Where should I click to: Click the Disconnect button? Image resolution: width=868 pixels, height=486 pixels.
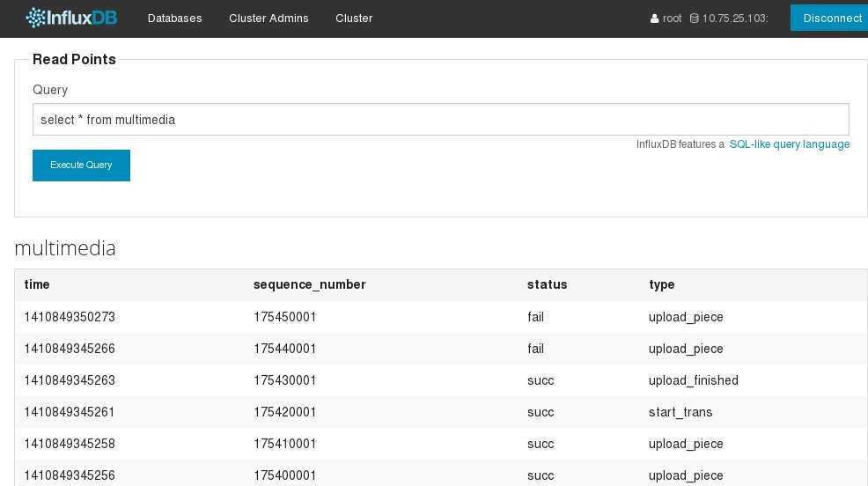(x=829, y=18)
